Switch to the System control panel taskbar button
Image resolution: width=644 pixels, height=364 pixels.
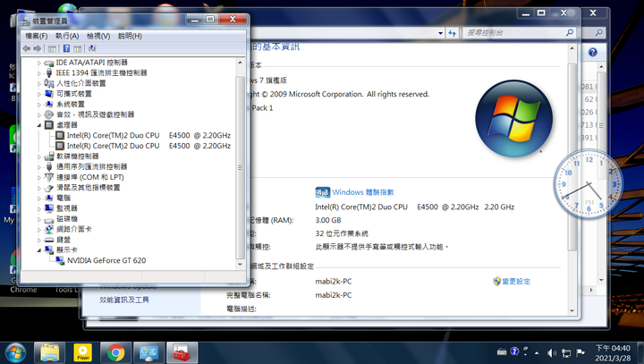pos(148,352)
